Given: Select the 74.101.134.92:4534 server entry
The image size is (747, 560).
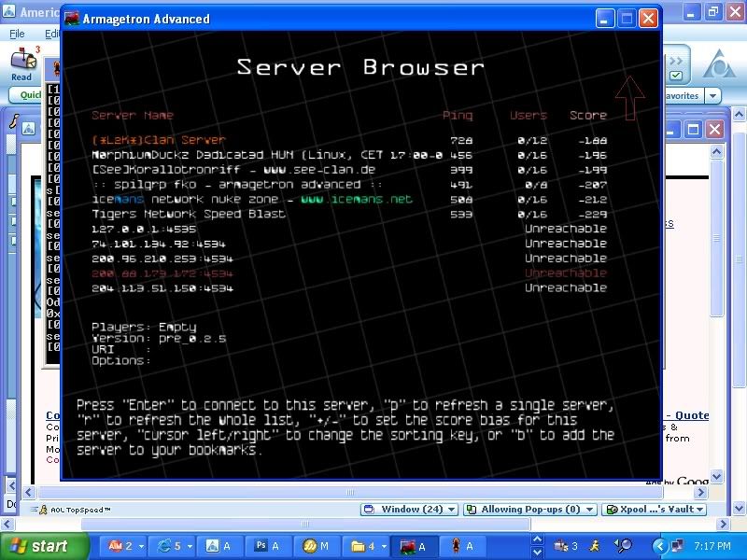Looking at the screenshot, I should pos(349,244).
